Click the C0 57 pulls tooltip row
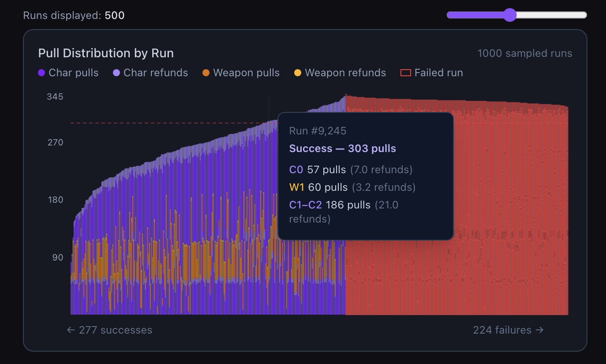The height and width of the screenshot is (364, 606). (x=351, y=170)
